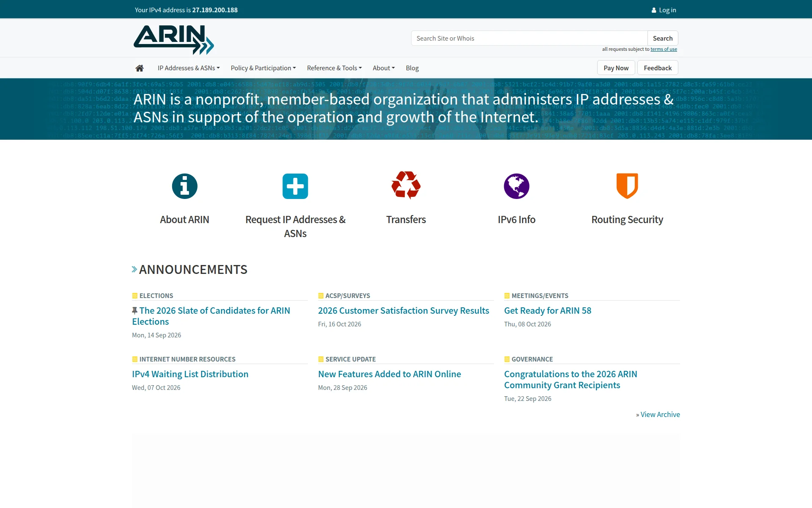
Task: Expand the Reference & Tools menu
Action: (x=334, y=68)
